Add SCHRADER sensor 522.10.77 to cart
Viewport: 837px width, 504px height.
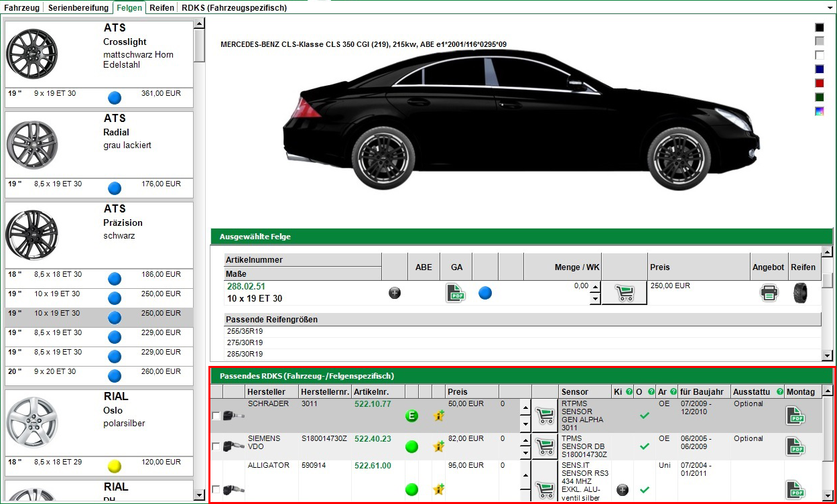pos(545,416)
